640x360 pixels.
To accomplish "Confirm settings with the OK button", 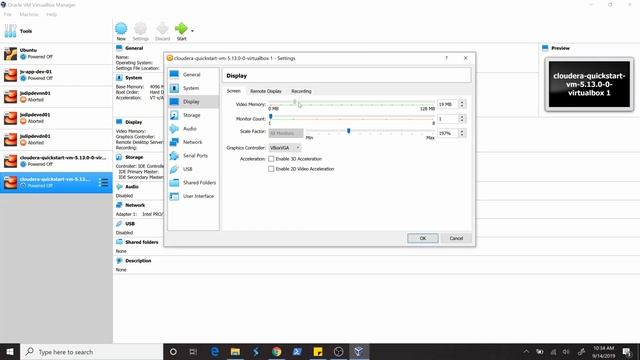I will tap(423, 238).
